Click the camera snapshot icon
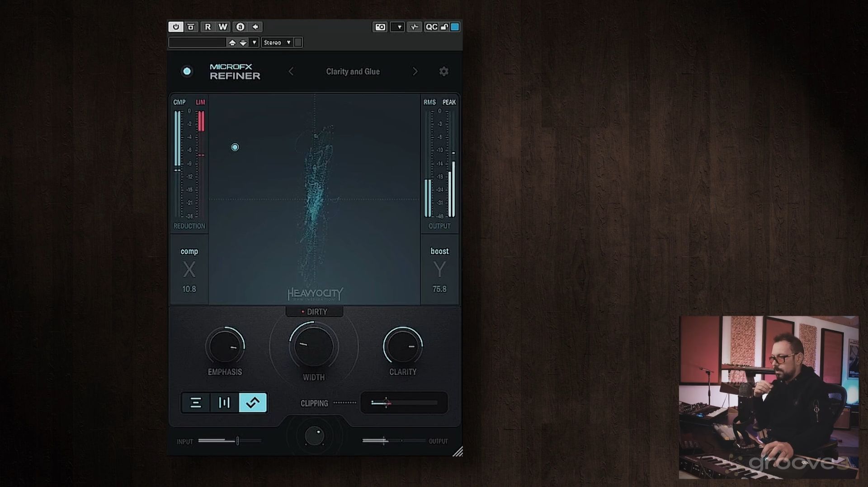 [x=380, y=27]
